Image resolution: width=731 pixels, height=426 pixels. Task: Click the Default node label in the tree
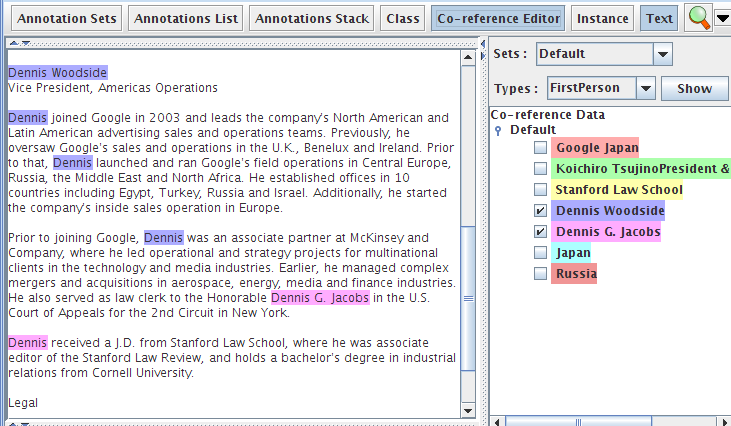[532, 130]
